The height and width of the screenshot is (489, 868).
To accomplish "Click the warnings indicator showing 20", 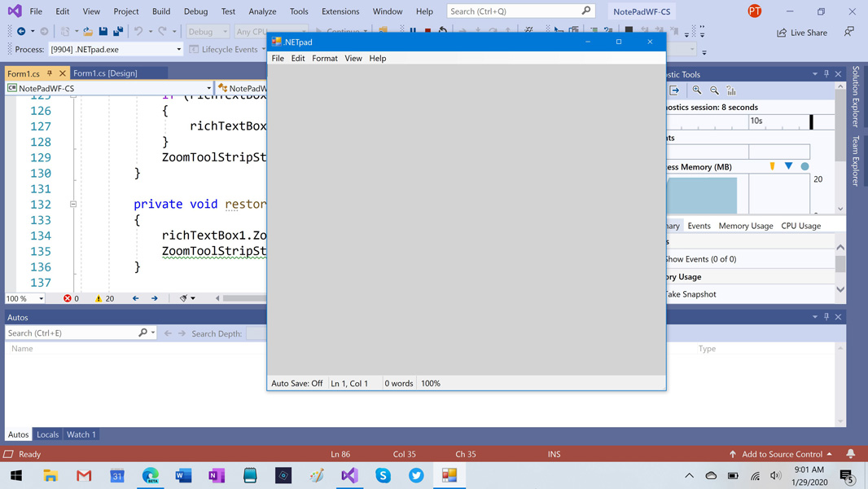I will click(x=104, y=298).
